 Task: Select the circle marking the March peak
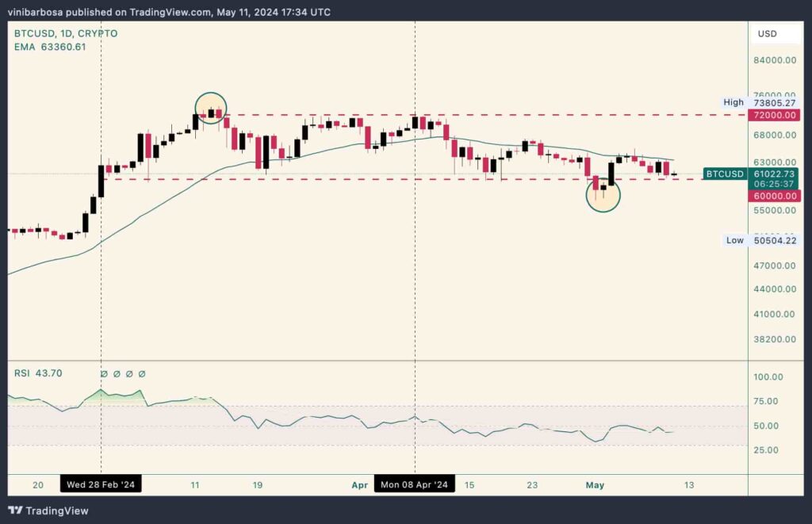click(211, 108)
